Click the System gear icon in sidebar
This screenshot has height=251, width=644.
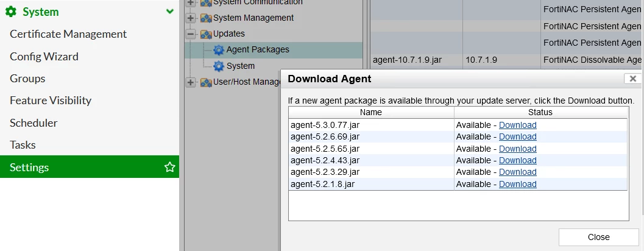point(11,12)
